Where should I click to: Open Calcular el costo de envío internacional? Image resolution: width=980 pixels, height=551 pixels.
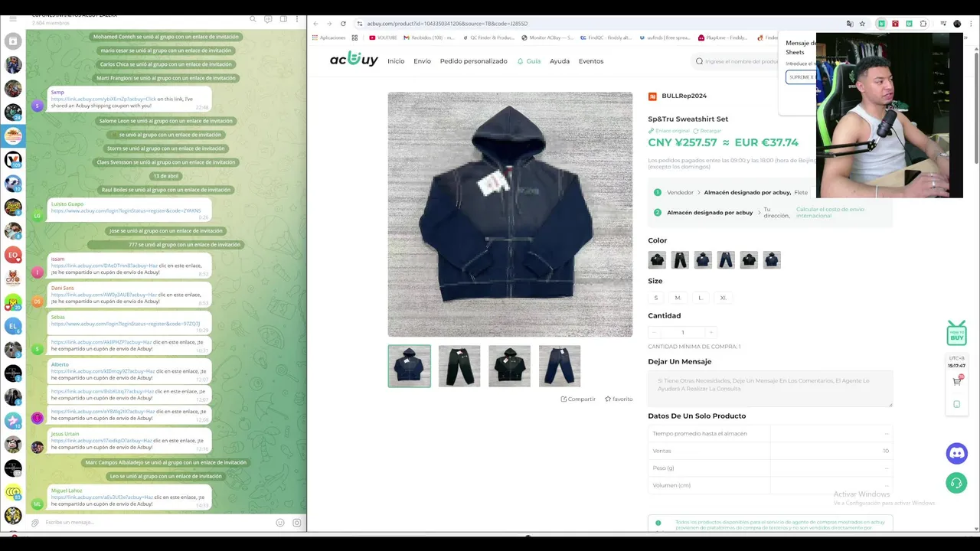click(830, 212)
